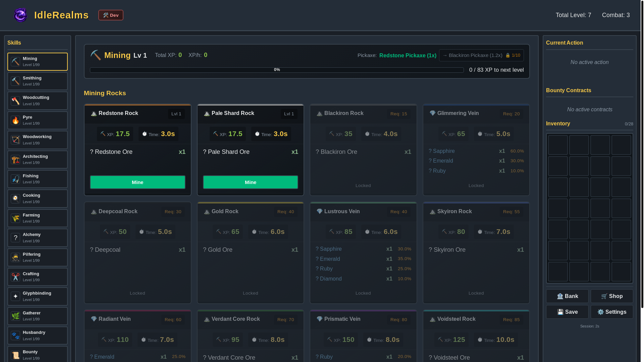
Task: Click the Mining XP progress bar
Action: 277,70
